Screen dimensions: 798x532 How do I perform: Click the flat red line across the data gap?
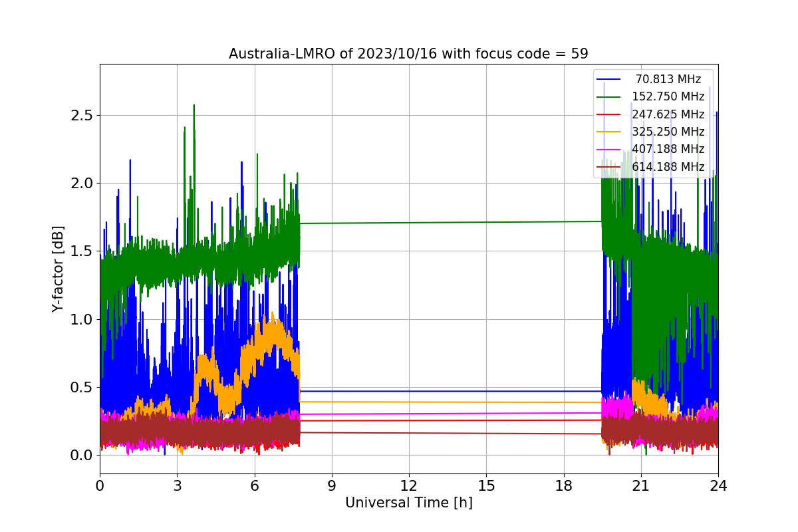(x=451, y=420)
